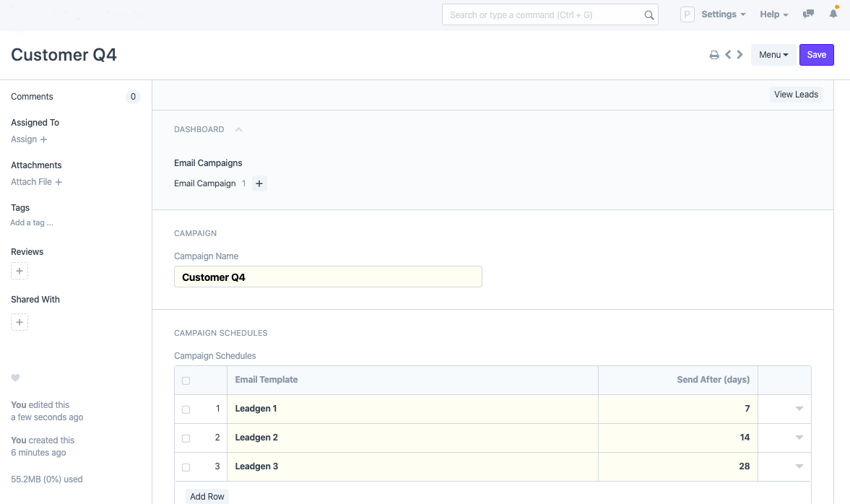Click the print icon in header
The width and height of the screenshot is (850, 504).
tap(714, 55)
